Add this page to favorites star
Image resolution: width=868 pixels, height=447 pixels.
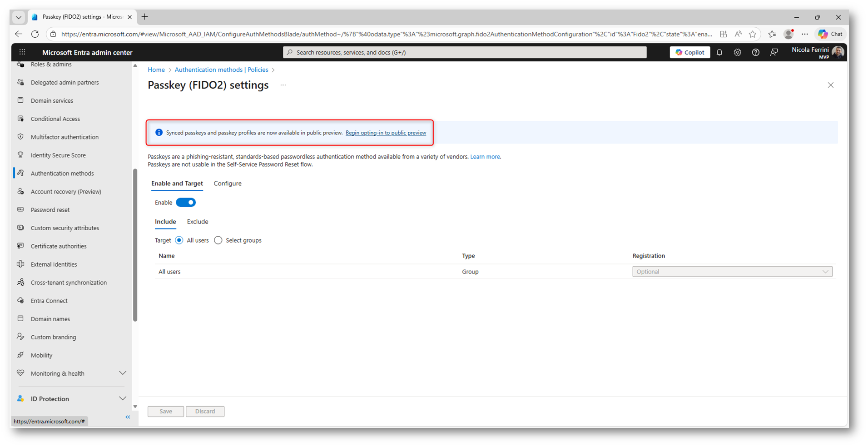753,34
